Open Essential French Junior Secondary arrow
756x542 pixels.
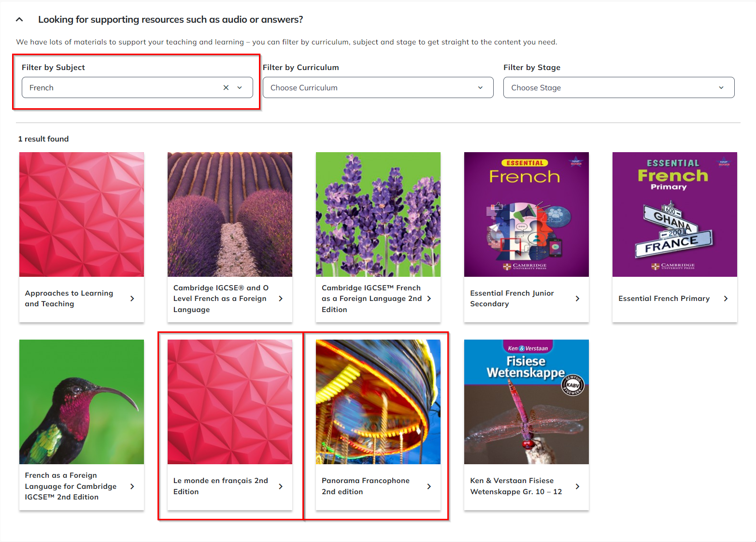(x=577, y=299)
